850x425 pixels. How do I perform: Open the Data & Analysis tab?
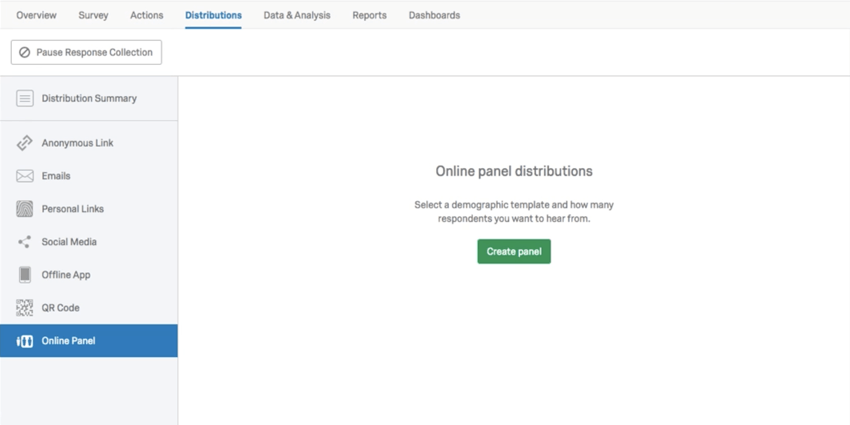(x=297, y=15)
